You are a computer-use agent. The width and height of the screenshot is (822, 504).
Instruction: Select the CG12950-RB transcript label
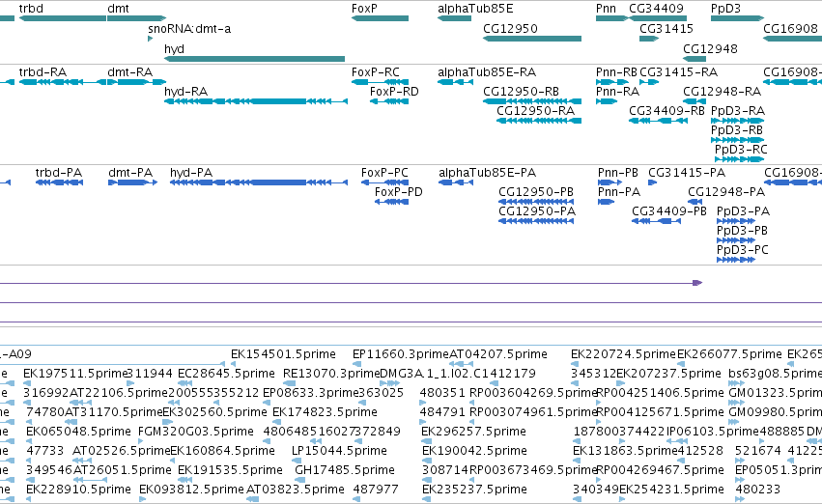pos(521,92)
